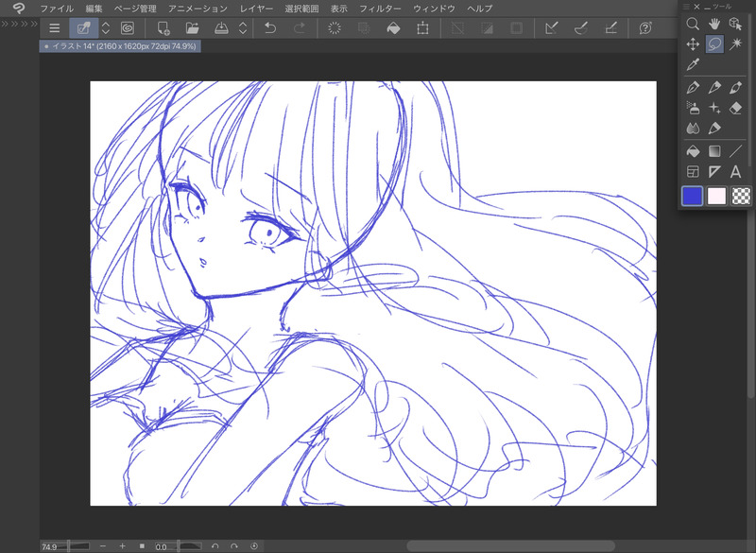Select the Zoom magnifier tool

(693, 24)
